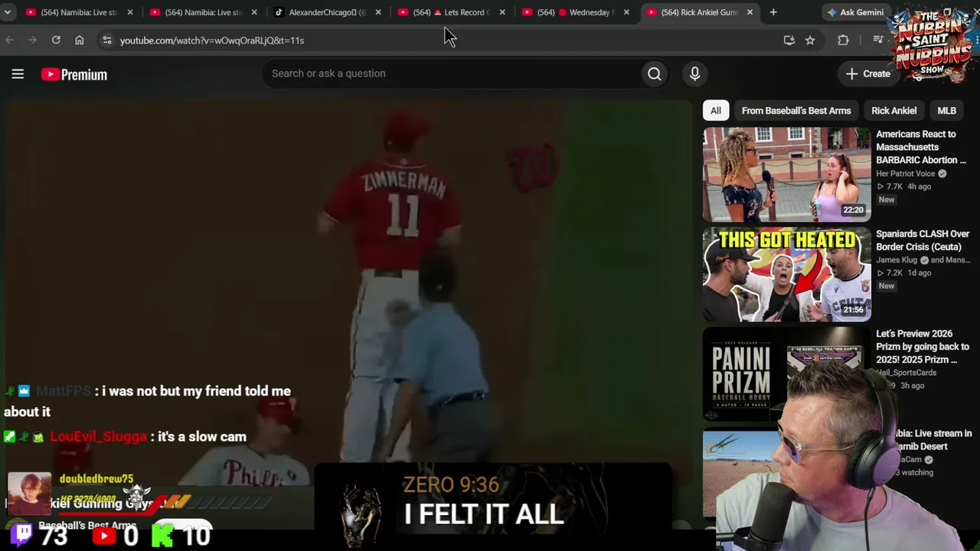Viewport: 980px width, 551px height.
Task: Open Ask Gemini in the browser
Action: pyautogui.click(x=854, y=12)
